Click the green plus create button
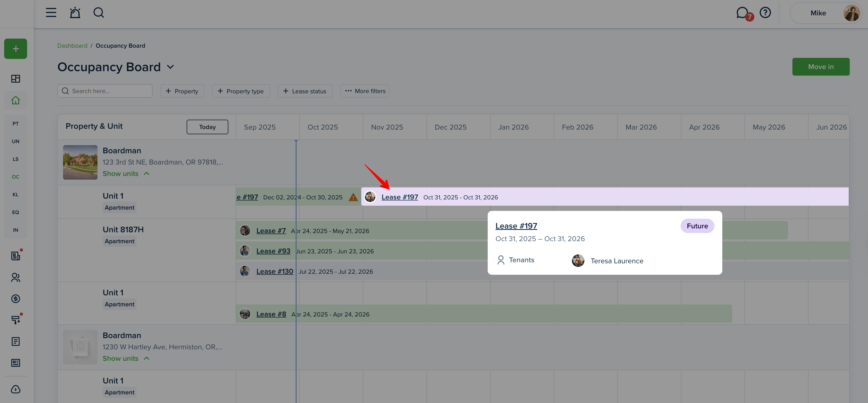868x403 pixels. click(15, 49)
